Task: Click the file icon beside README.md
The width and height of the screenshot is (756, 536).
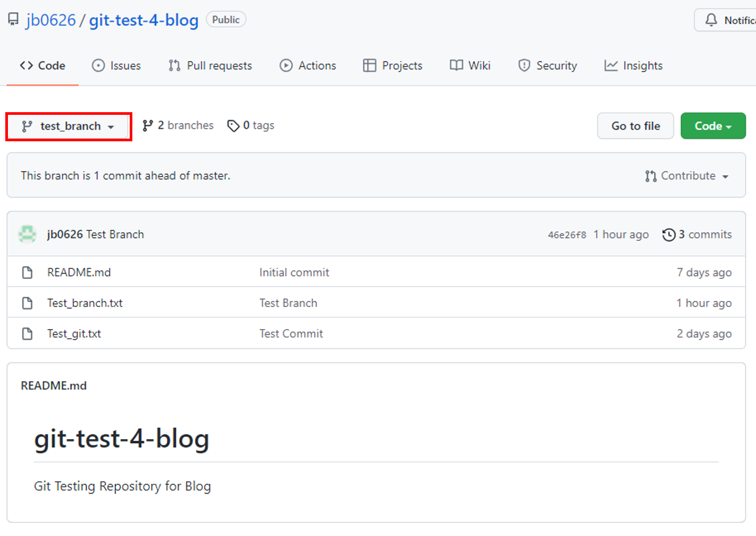Action: pyautogui.click(x=28, y=272)
